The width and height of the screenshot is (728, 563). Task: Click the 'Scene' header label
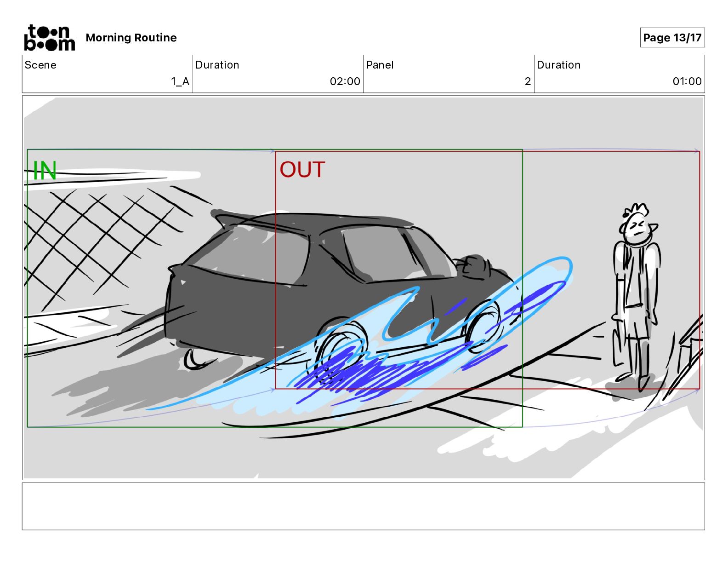[x=40, y=65]
